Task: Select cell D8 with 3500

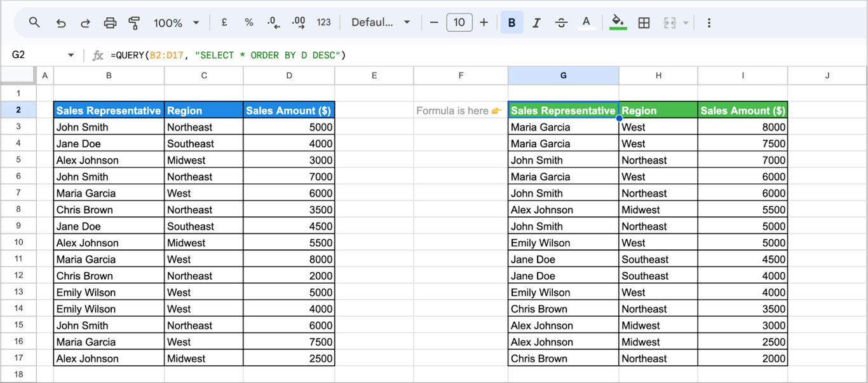Action: point(289,209)
